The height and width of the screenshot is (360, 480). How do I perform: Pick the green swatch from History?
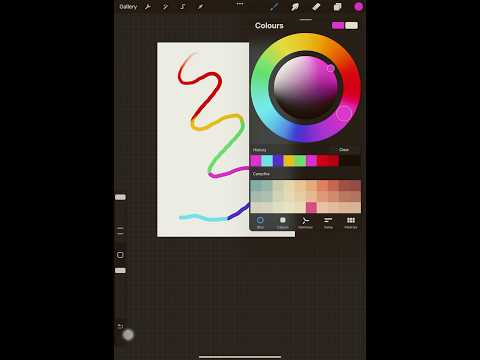click(300, 161)
